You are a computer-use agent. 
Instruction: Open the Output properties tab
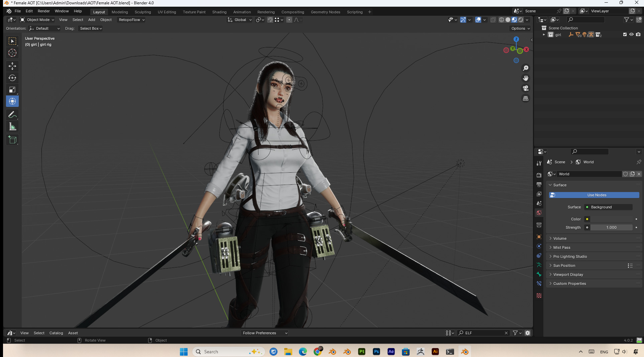tap(539, 184)
